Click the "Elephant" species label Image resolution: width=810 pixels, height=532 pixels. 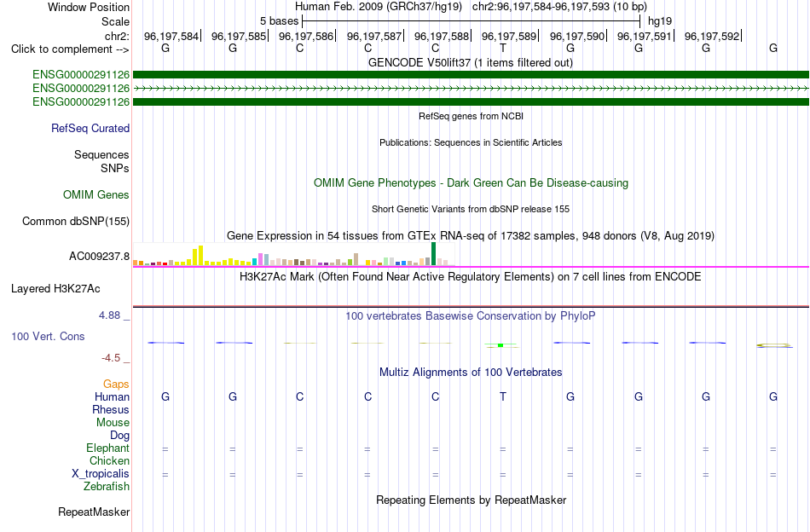click(x=107, y=448)
